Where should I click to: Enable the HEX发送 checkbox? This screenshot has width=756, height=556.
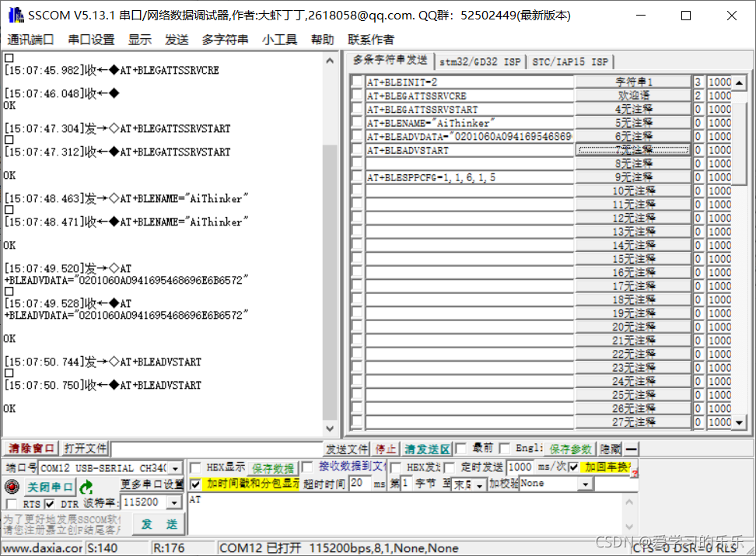pos(395,468)
